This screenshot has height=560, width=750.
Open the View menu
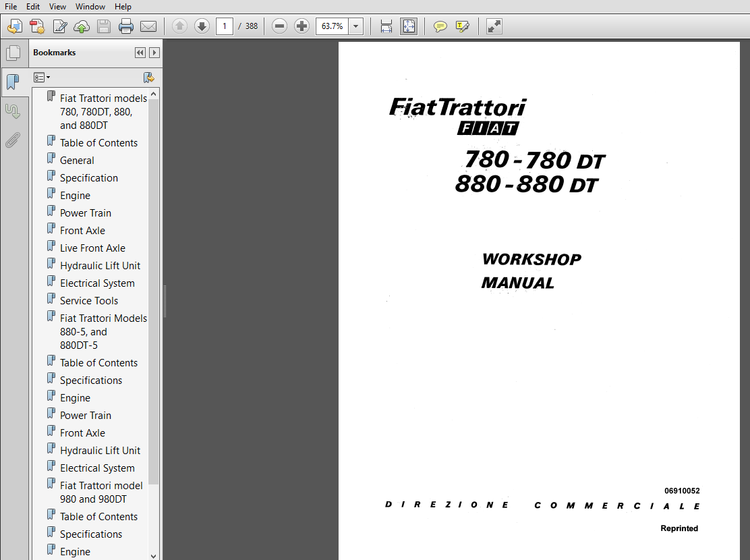coord(57,7)
